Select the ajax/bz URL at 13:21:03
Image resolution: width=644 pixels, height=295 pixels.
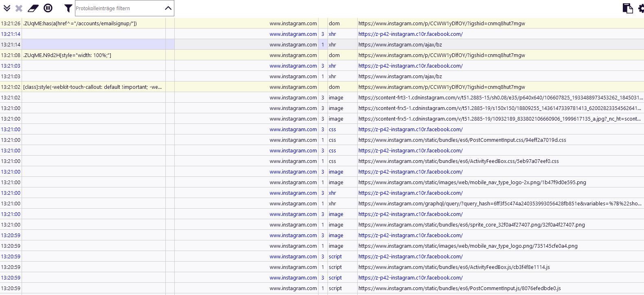point(400,76)
